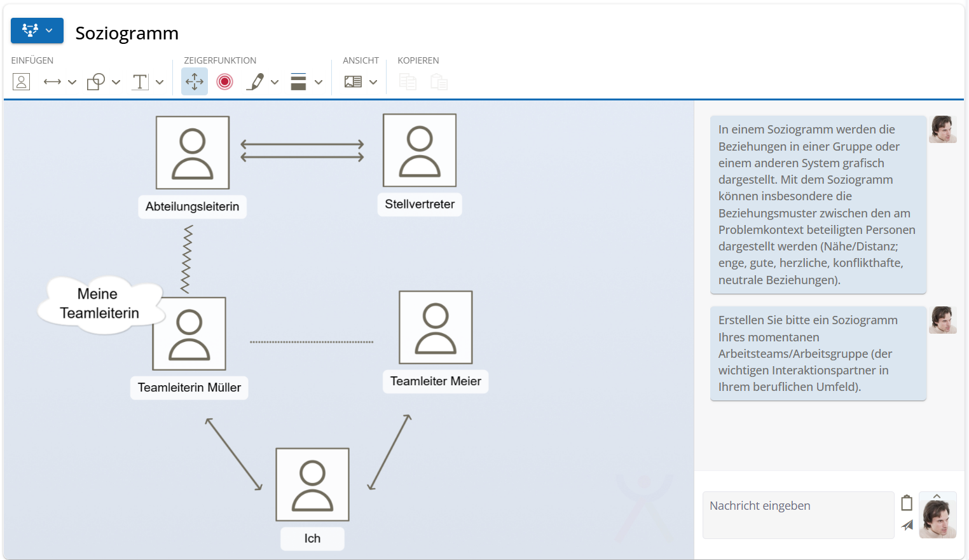This screenshot has height=560, width=969.
Task: Select the Ich person node
Action: click(x=312, y=484)
